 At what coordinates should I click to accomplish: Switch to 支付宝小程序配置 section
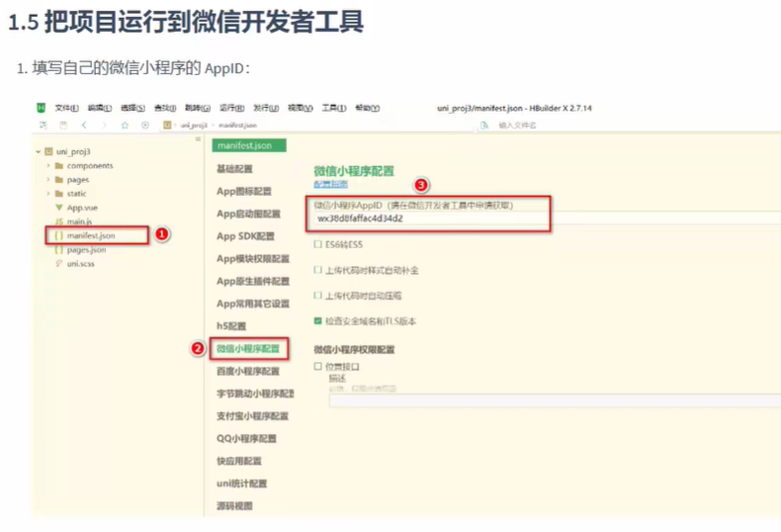point(252,416)
